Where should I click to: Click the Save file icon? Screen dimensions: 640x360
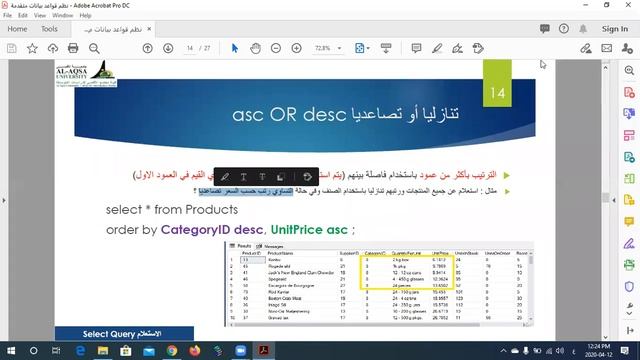tap(12, 49)
